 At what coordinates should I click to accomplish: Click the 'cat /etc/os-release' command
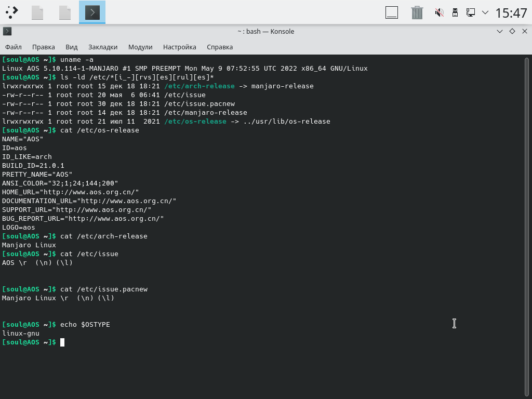point(100,130)
